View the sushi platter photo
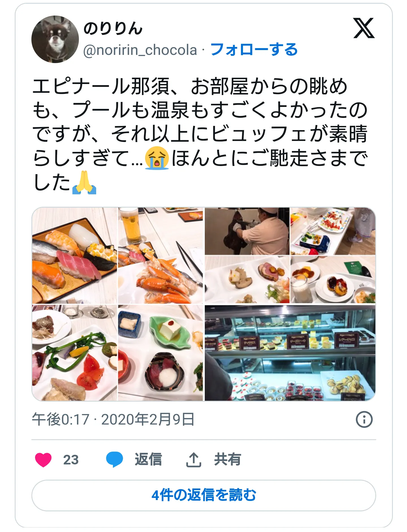This screenshot has height=532, width=407. coord(74,255)
